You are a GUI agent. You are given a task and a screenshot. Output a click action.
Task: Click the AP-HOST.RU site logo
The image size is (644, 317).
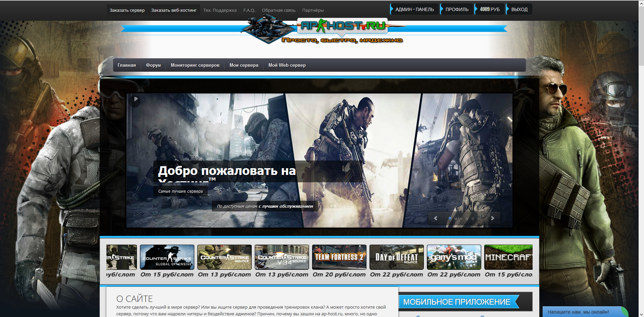342,25
